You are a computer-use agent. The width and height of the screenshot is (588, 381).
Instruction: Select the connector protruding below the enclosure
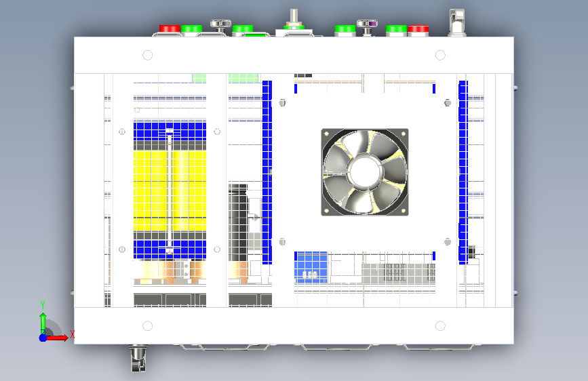pos(138,358)
